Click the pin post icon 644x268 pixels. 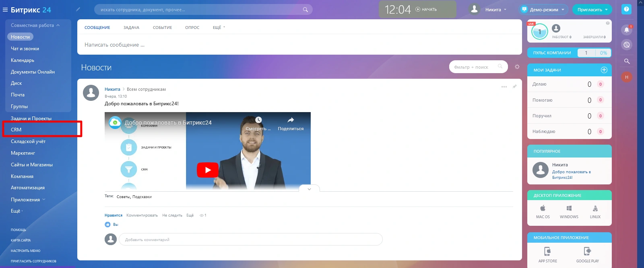coord(514,87)
